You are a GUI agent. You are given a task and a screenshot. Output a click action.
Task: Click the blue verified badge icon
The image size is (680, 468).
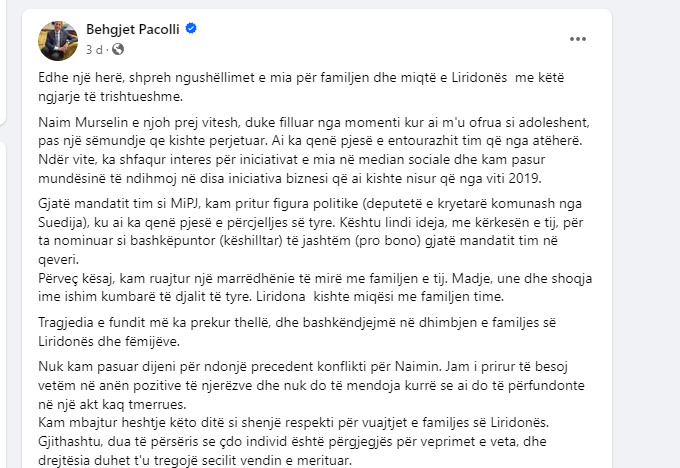tap(192, 30)
